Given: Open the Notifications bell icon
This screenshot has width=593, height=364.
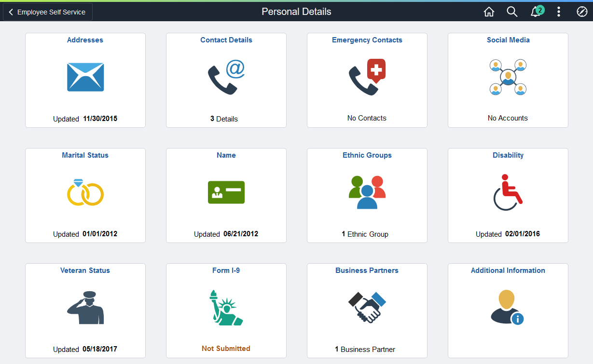Looking at the screenshot, I should click(x=535, y=13).
